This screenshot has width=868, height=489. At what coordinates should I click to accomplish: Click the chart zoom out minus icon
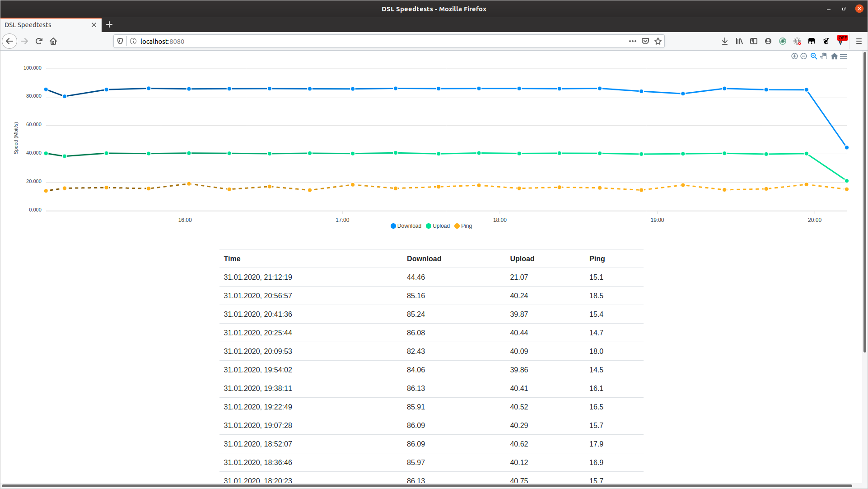(x=803, y=56)
